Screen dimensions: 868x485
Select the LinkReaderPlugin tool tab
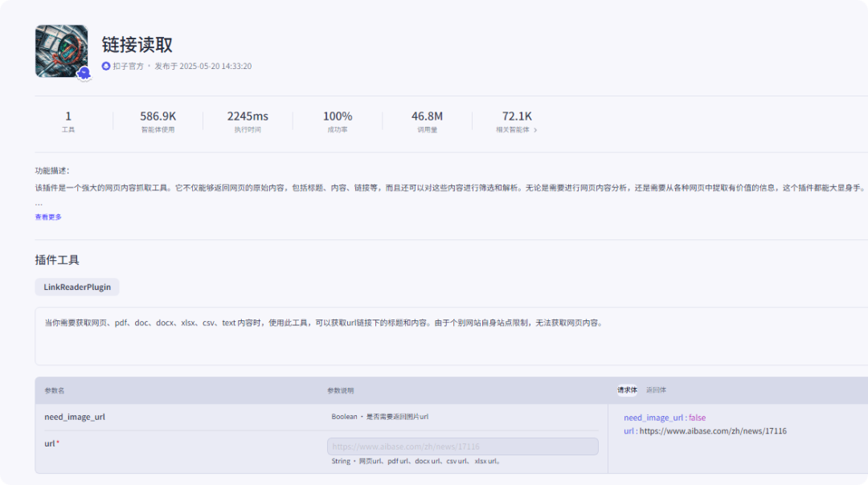[x=77, y=287]
